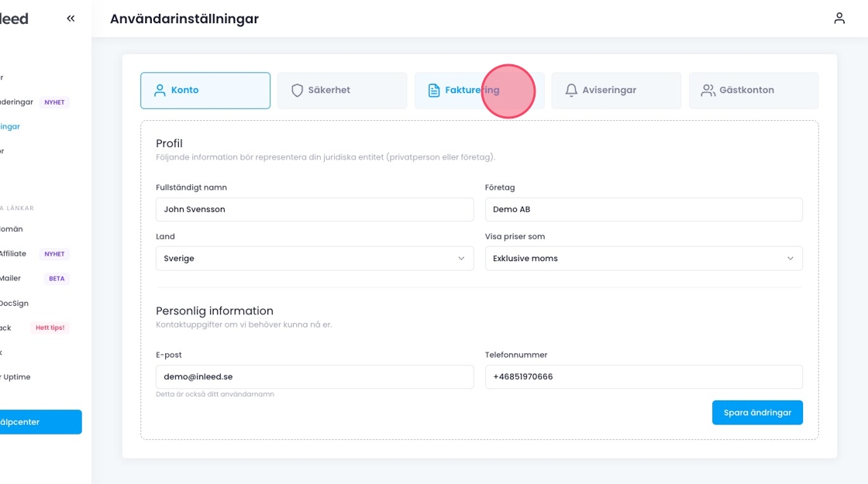Viewport: 868px width, 484px height.
Task: Click the chevron arrow in Land field
Action: pyautogui.click(x=461, y=259)
